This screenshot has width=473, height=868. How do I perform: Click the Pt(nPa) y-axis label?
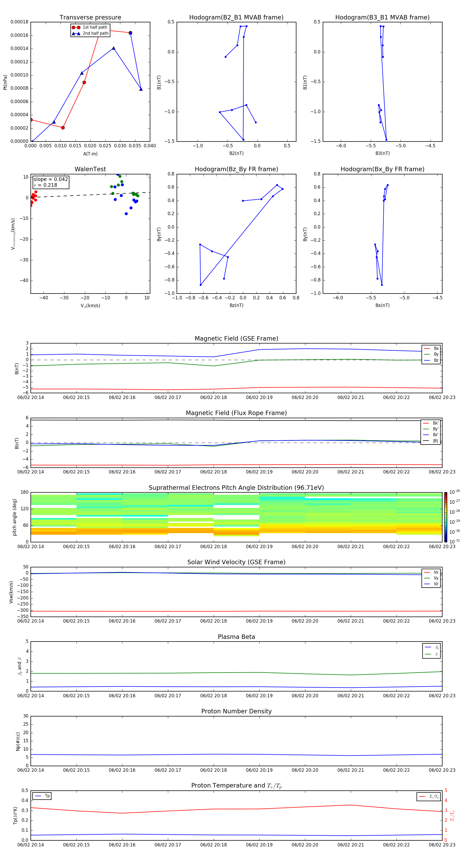[5, 82]
